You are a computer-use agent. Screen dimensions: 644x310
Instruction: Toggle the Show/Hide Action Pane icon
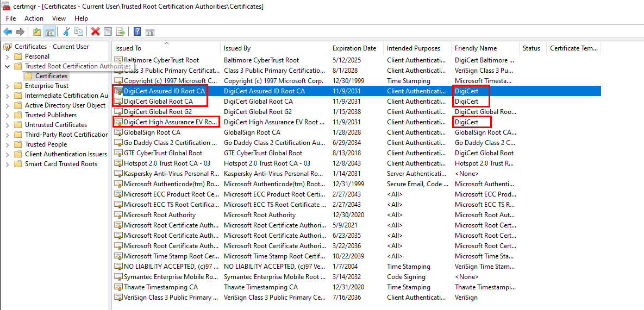[150, 31]
